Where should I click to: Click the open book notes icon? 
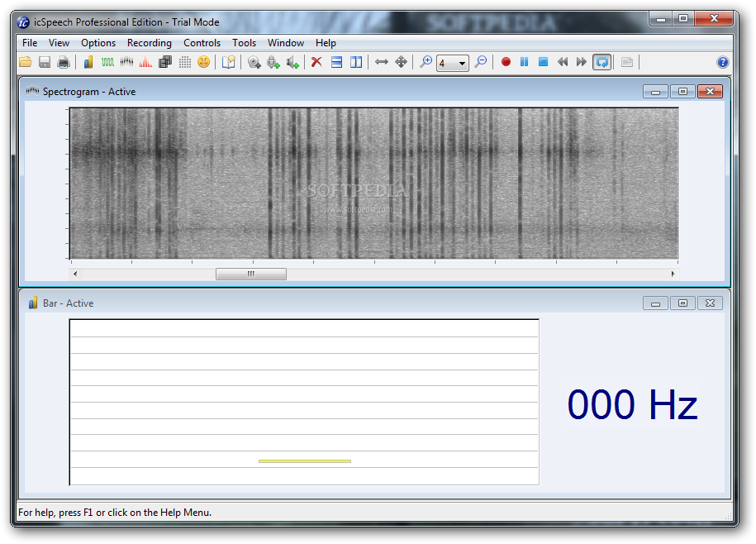229,62
